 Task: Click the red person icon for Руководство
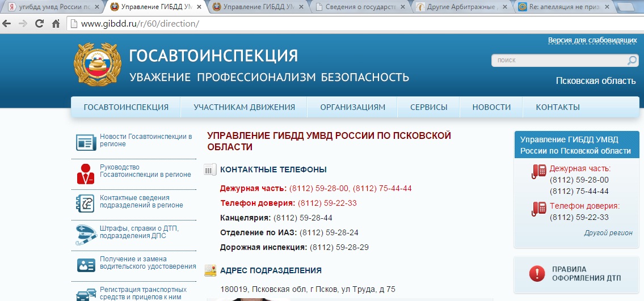click(x=86, y=173)
